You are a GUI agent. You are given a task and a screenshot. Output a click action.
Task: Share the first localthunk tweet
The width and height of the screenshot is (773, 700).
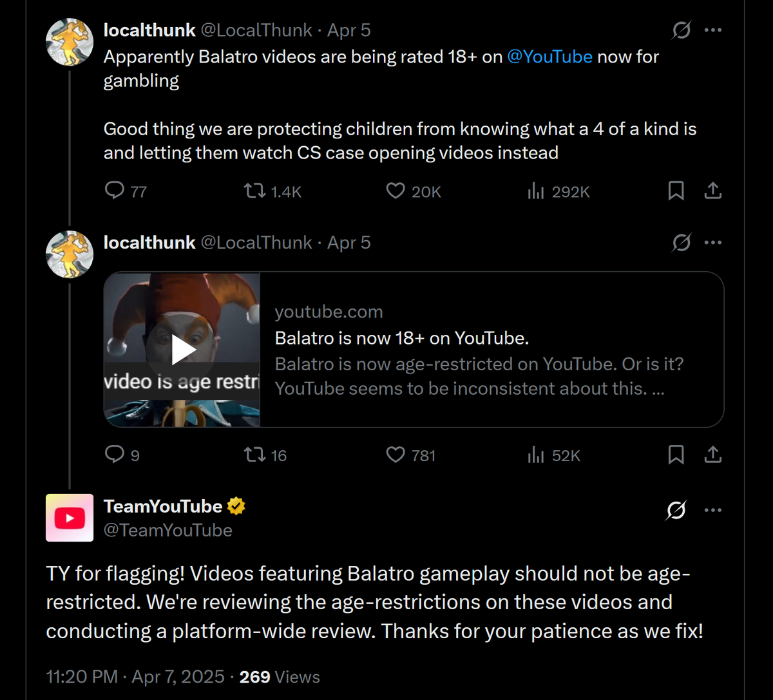pos(713,191)
